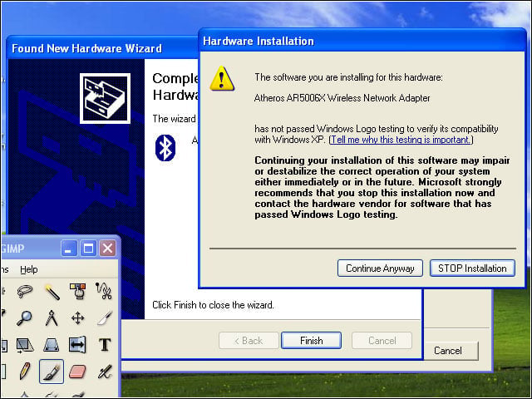Select the Fuzzy Select magic wand tool
The width and height of the screenshot is (532, 399).
(52, 292)
